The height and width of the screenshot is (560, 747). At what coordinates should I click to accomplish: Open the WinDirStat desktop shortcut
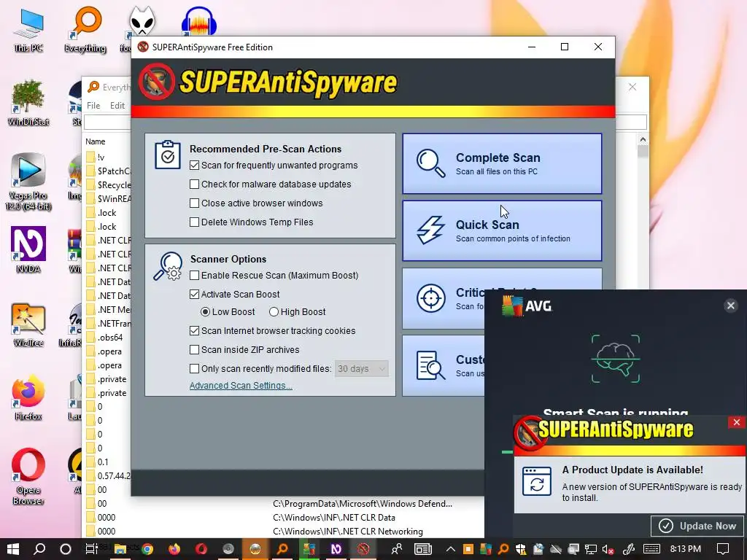tap(28, 103)
